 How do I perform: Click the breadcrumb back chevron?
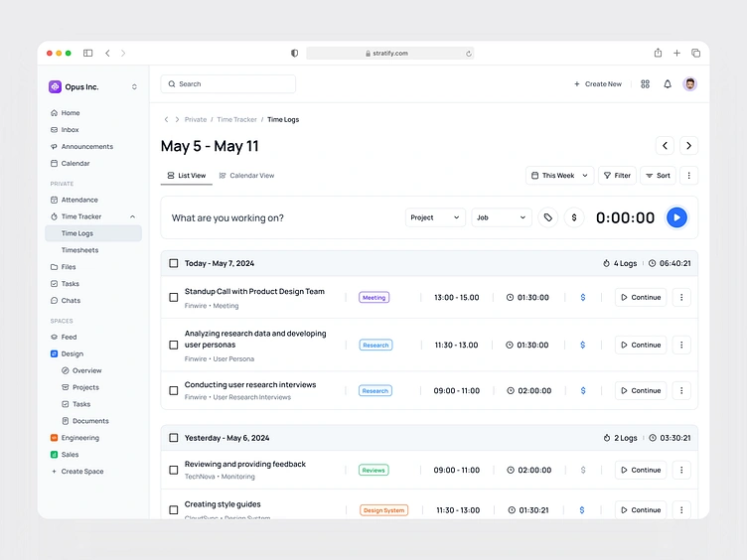pyautogui.click(x=166, y=119)
